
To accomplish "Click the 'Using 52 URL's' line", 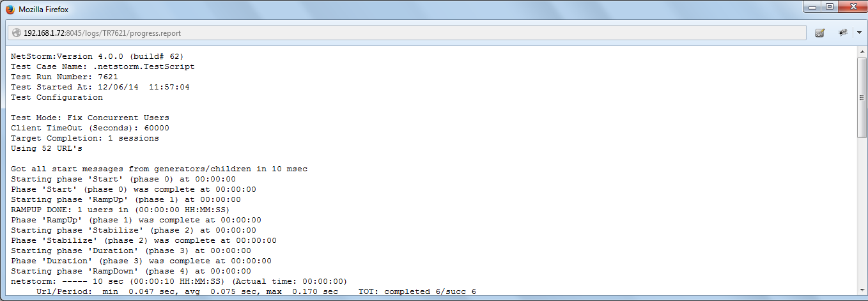I will click(x=47, y=148).
